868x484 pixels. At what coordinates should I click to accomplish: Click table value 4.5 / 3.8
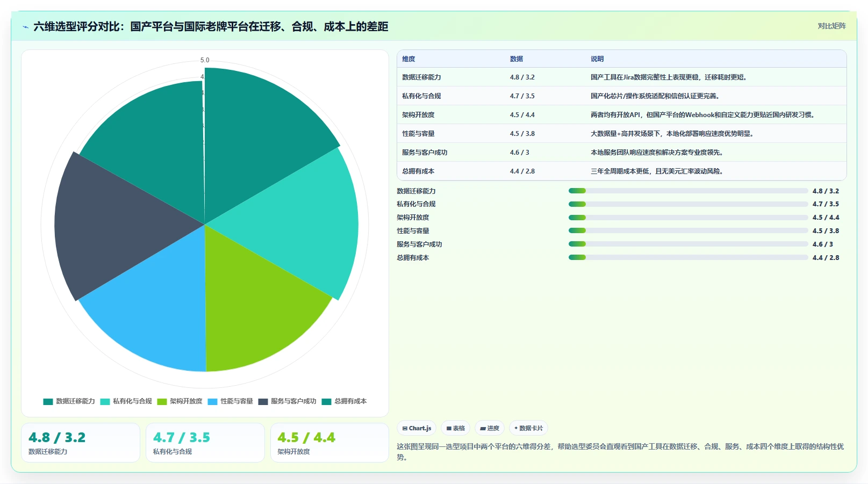pos(522,134)
